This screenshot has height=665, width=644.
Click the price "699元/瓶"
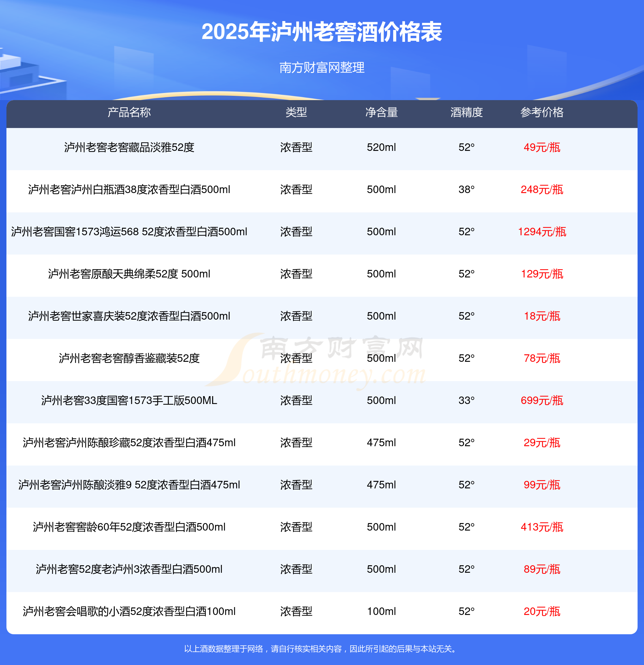542,400
